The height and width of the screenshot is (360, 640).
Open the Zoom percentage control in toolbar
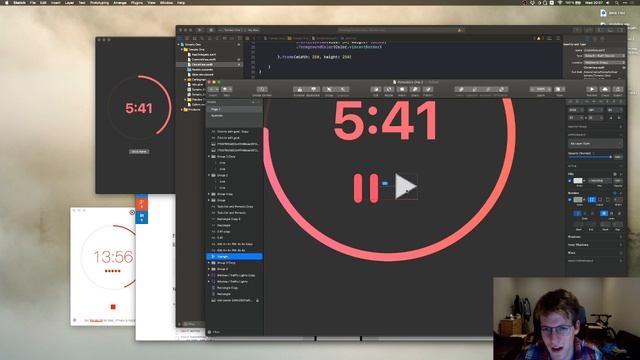tap(541, 89)
